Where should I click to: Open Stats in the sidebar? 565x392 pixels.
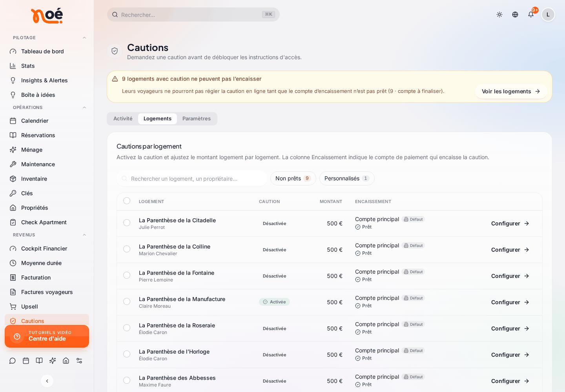tap(47, 66)
